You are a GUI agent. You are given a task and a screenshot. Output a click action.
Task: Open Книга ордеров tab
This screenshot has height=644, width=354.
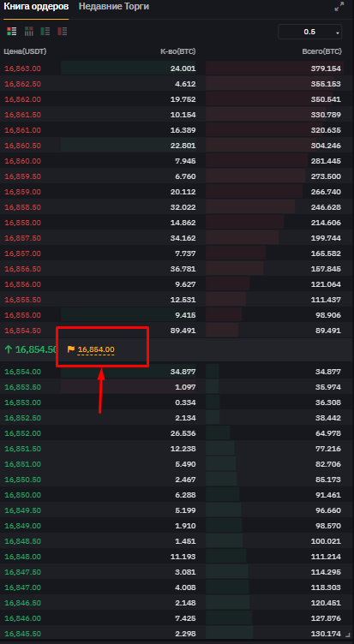tap(36, 7)
